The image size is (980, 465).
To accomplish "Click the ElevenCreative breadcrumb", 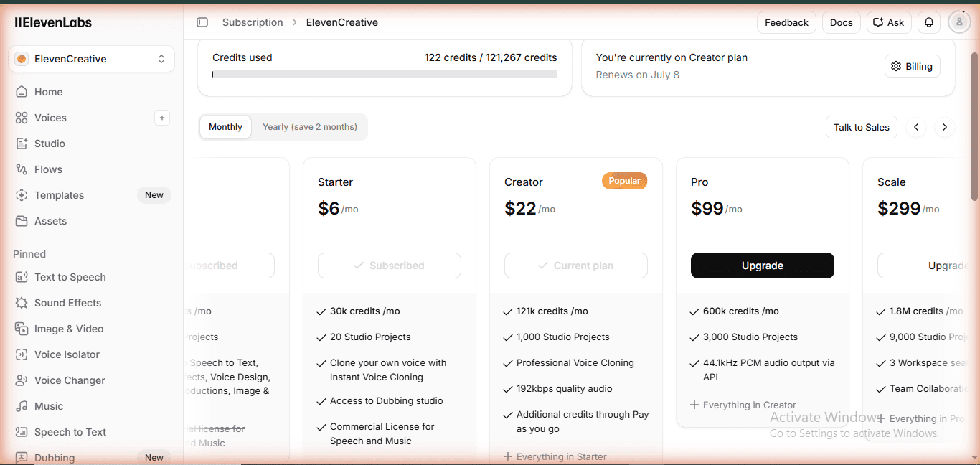I will click(342, 22).
